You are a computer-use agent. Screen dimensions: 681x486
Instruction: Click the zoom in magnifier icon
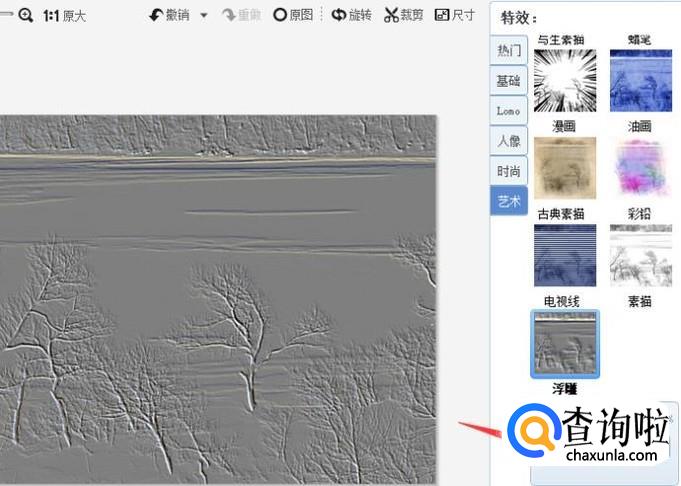[x=26, y=16]
